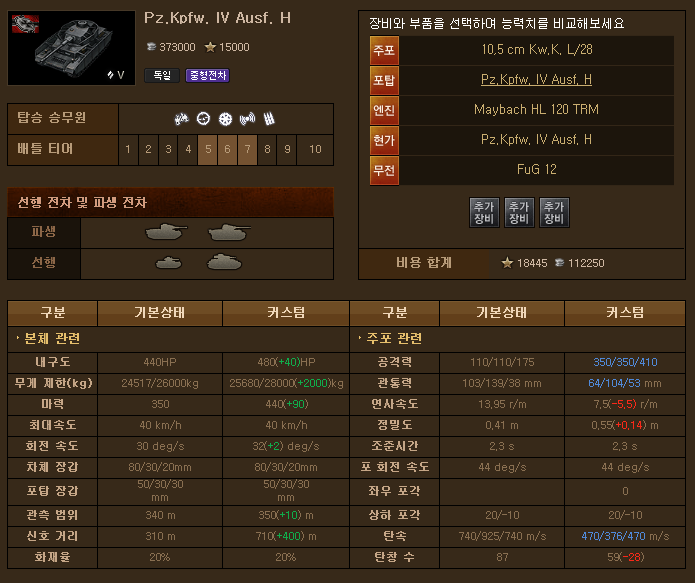
Task: Click the third 추가 장비 button
Action: coord(554,212)
